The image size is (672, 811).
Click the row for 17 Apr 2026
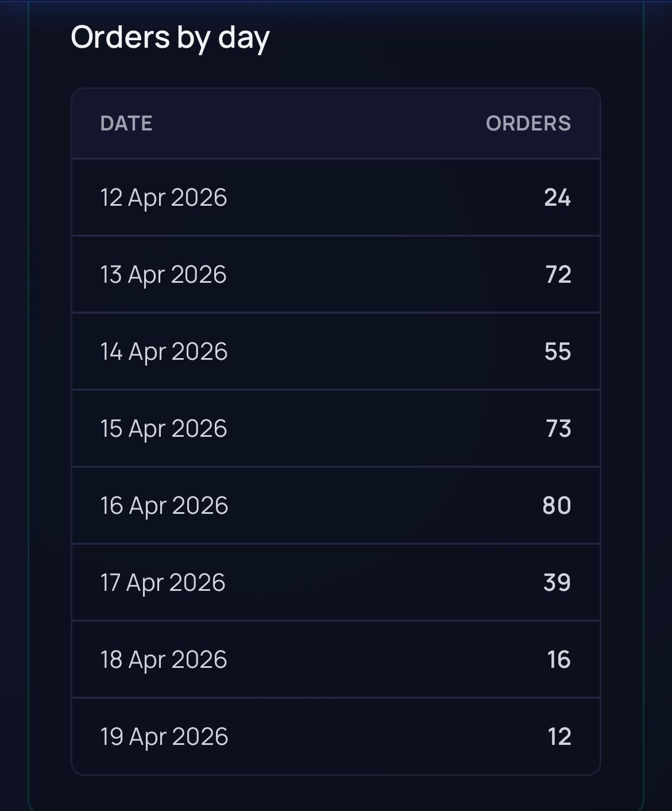point(336,582)
